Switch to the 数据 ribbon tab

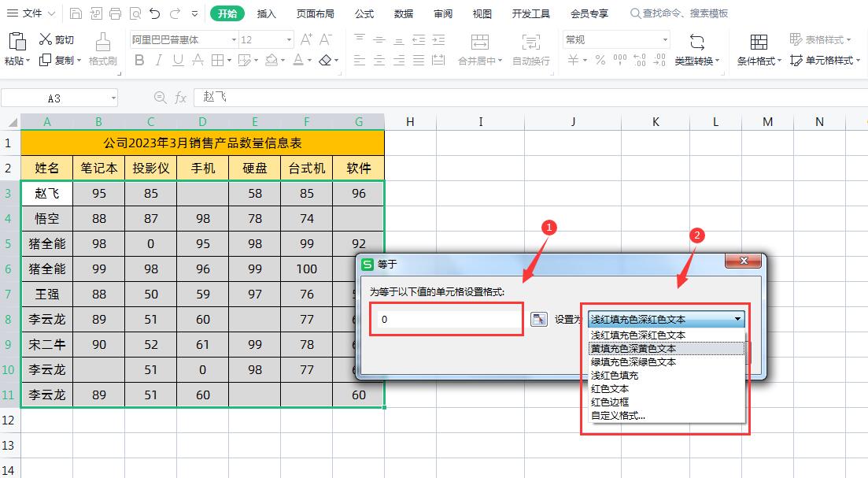click(403, 13)
